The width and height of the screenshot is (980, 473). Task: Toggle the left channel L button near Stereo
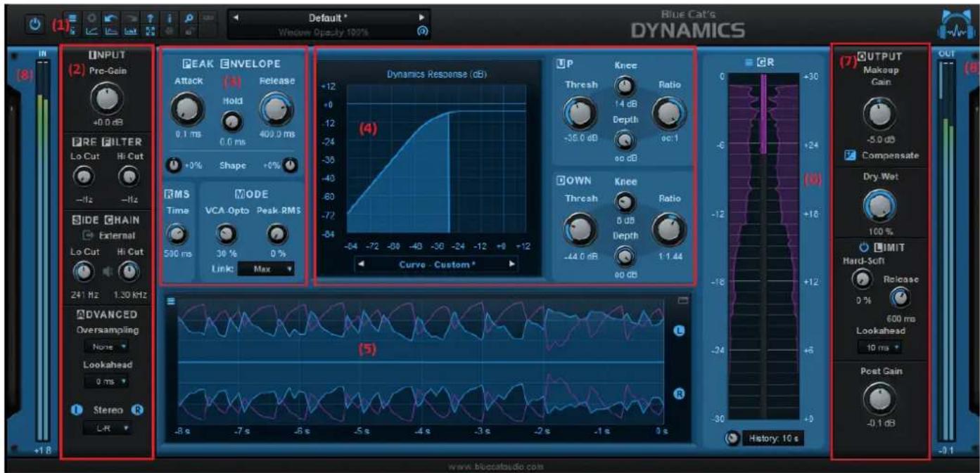[x=75, y=410]
